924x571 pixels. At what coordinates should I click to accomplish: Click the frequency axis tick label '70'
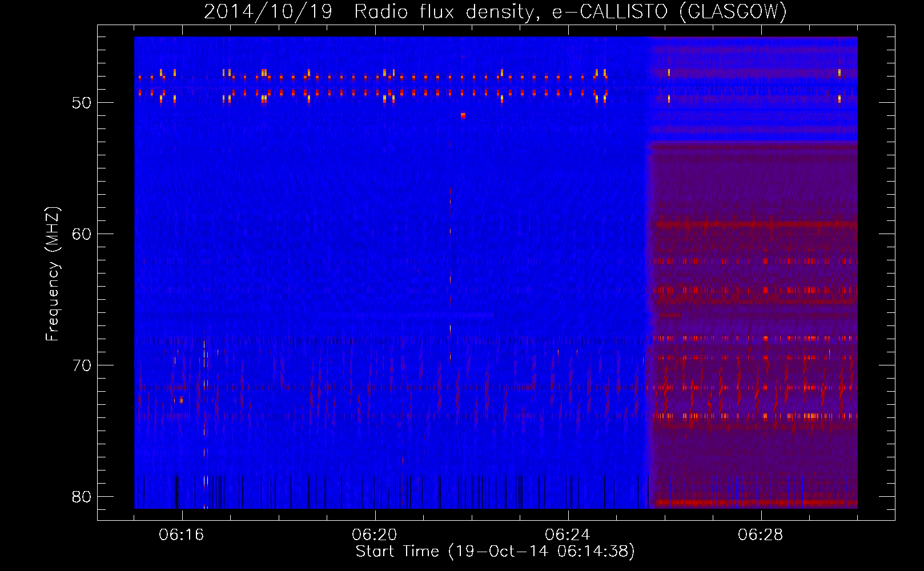82,365
